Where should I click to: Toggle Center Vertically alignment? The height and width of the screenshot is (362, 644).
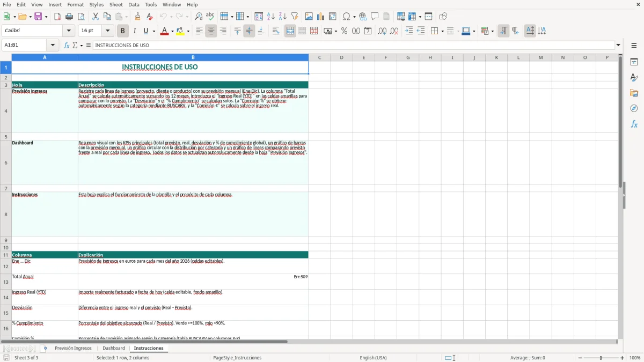point(249,31)
